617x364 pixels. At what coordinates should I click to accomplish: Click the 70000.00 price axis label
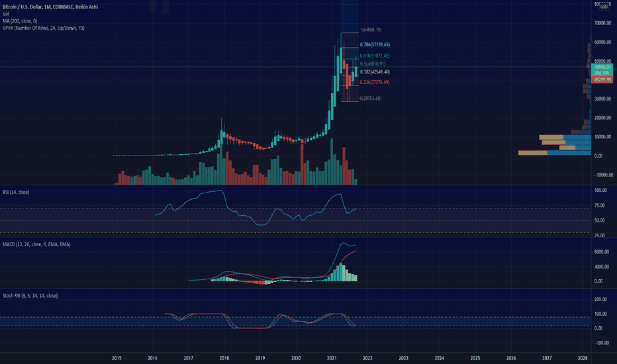[x=603, y=23]
